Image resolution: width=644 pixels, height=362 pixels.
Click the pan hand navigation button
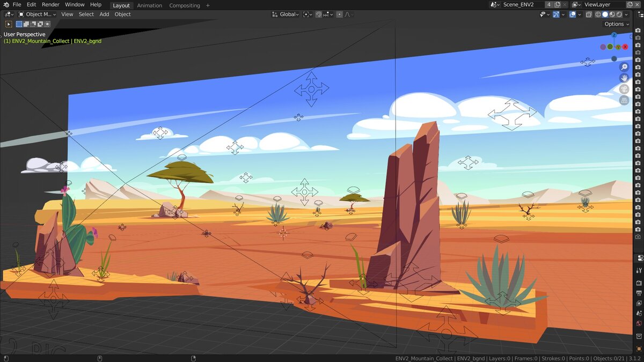(624, 78)
